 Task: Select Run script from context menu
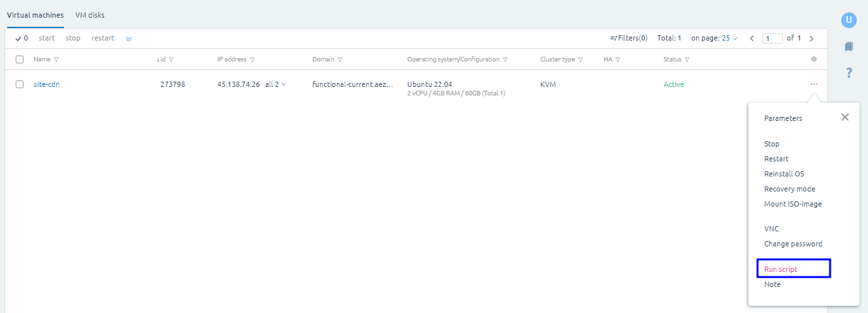tap(780, 269)
